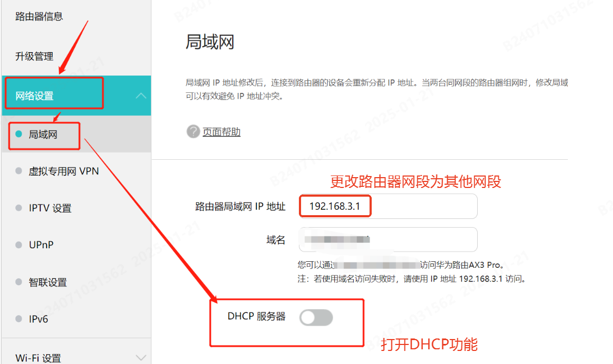Enable the DHCP 服务器 switch
This screenshot has height=364, width=613.
pos(316,317)
